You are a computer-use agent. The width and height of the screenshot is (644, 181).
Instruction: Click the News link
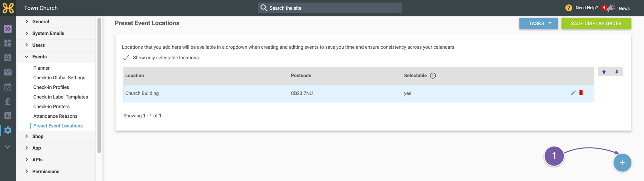pos(624,8)
